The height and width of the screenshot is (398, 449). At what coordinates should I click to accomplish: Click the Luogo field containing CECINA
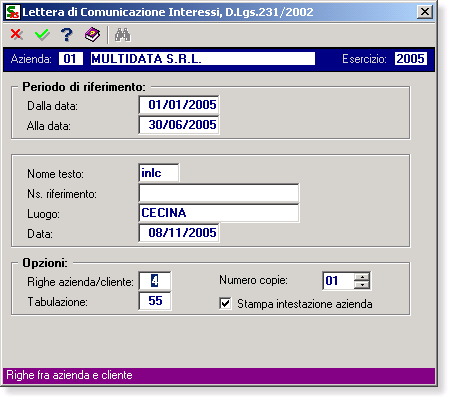(x=219, y=213)
